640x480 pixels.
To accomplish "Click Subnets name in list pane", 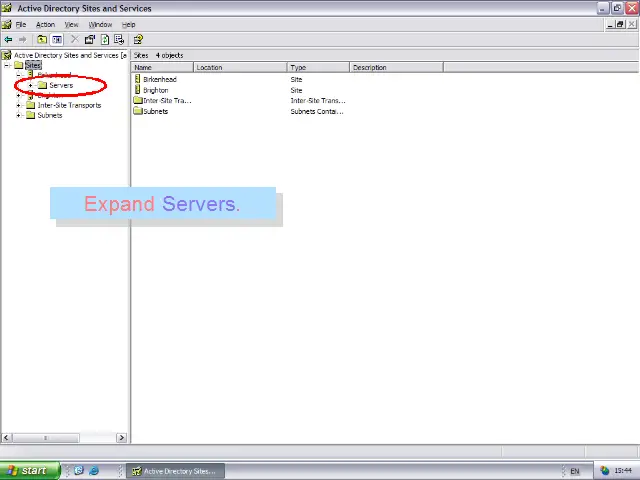I will [x=156, y=111].
